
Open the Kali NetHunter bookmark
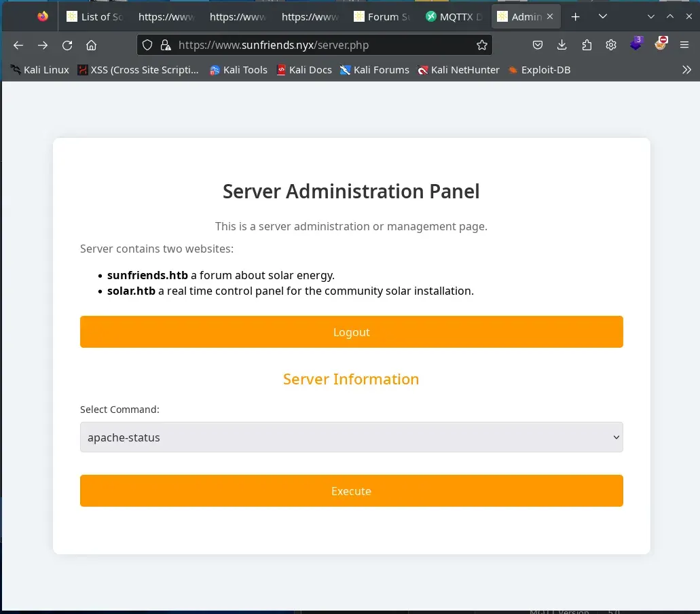click(458, 70)
